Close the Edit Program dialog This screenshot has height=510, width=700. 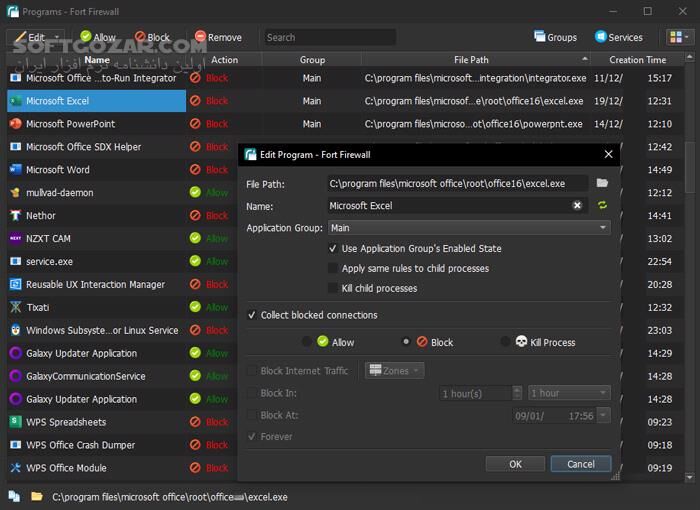[x=608, y=155]
